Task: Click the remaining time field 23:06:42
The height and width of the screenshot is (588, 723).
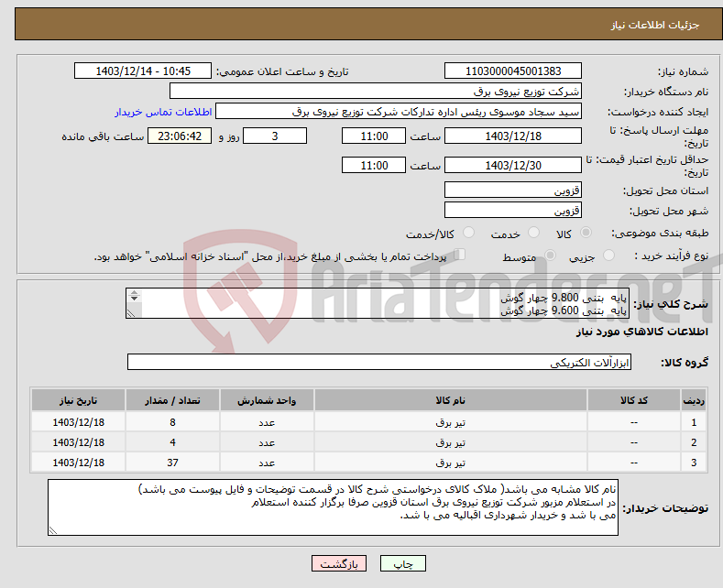Action: point(180,136)
